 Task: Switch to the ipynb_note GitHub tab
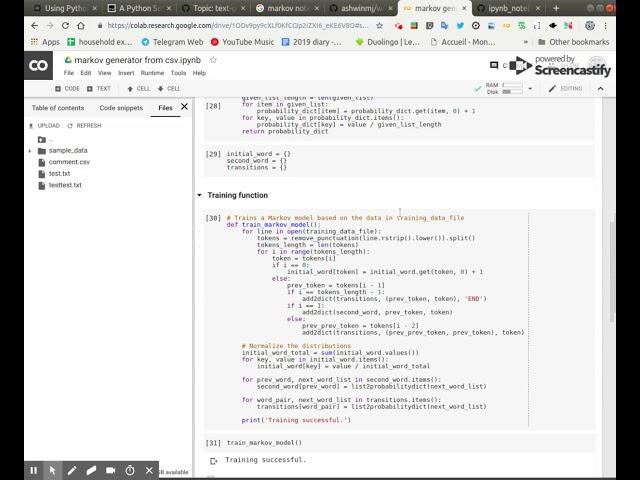click(x=508, y=8)
